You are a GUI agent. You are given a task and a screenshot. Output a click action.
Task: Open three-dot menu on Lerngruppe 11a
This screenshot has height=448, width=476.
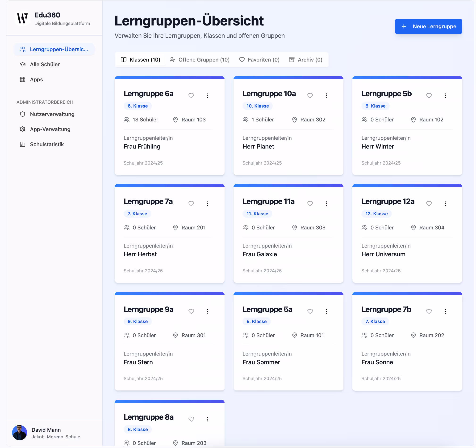pyautogui.click(x=327, y=203)
